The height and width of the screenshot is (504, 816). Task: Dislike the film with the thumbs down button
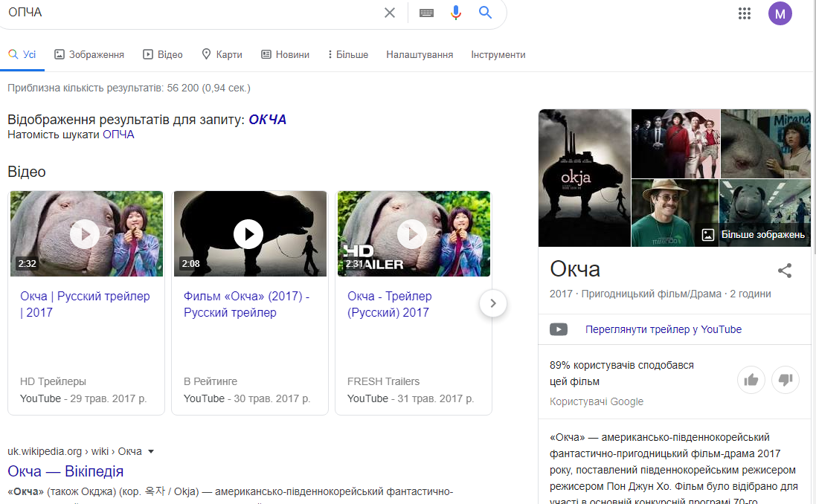pos(786,380)
